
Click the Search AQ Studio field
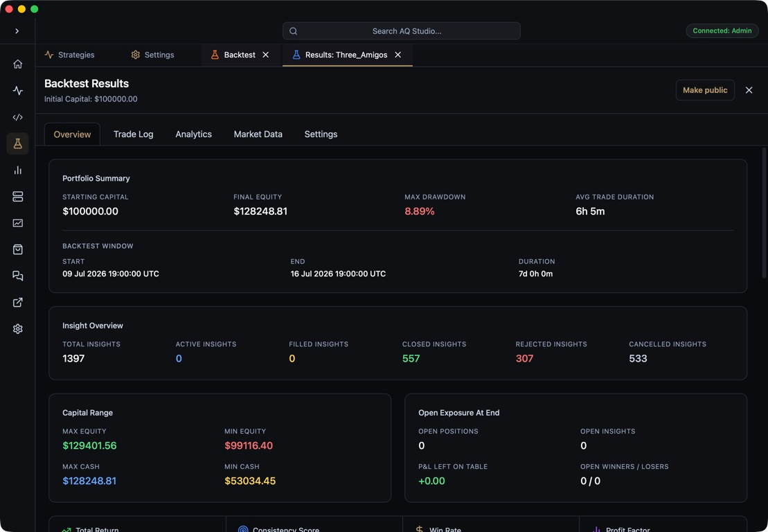point(401,31)
